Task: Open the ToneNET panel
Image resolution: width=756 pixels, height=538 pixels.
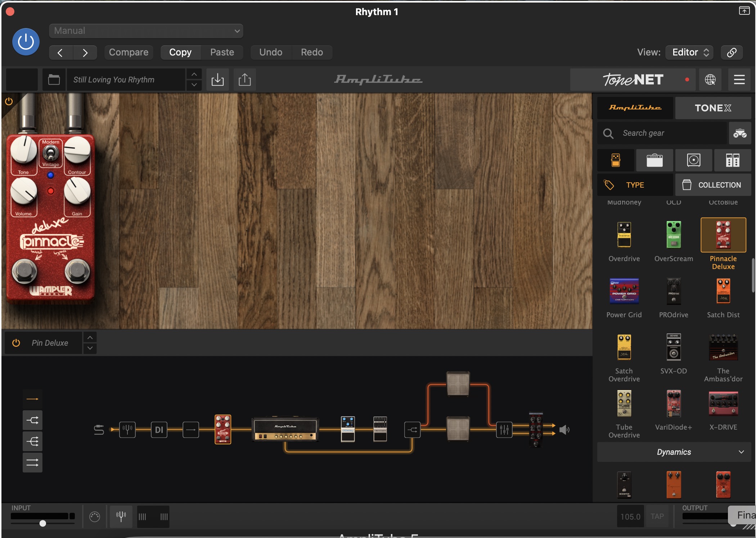Action: tap(634, 80)
